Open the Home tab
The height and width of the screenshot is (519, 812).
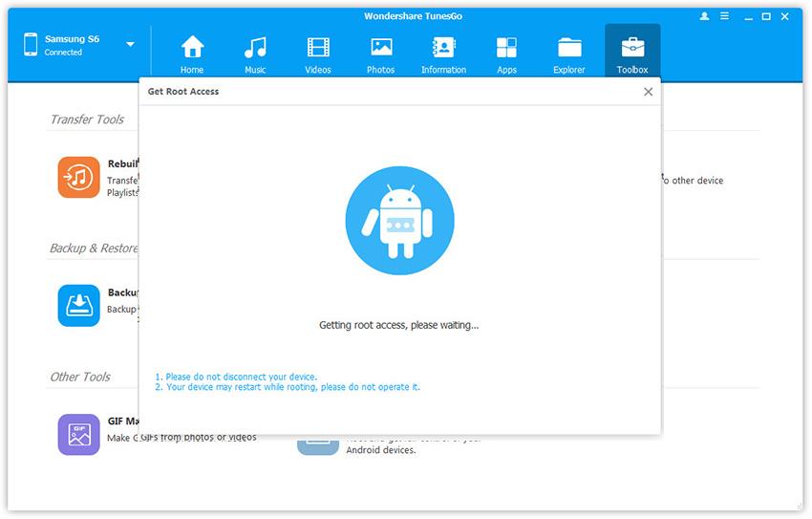192,54
